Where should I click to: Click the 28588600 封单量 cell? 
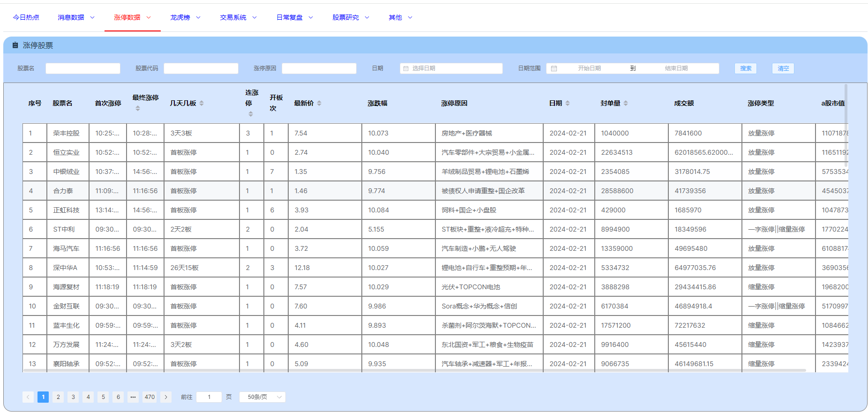point(632,191)
